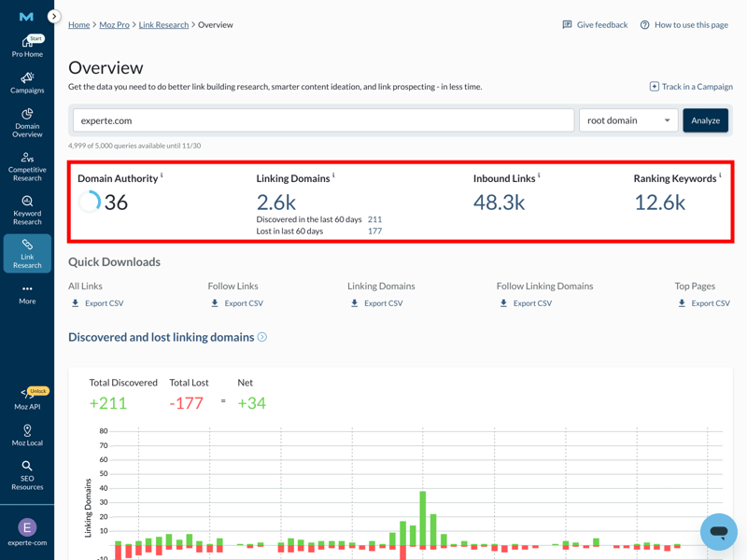Open Campaigns from the sidebar
The image size is (747, 560).
click(x=27, y=83)
